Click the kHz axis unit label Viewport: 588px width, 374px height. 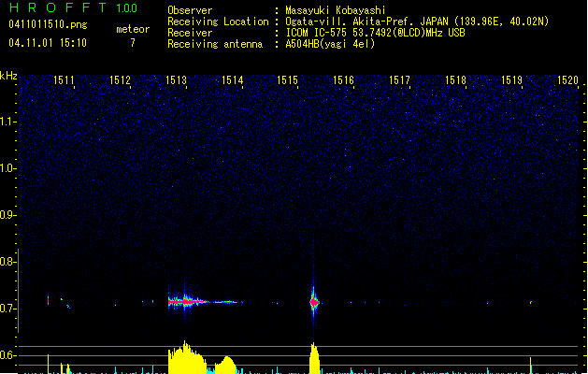pos(8,75)
